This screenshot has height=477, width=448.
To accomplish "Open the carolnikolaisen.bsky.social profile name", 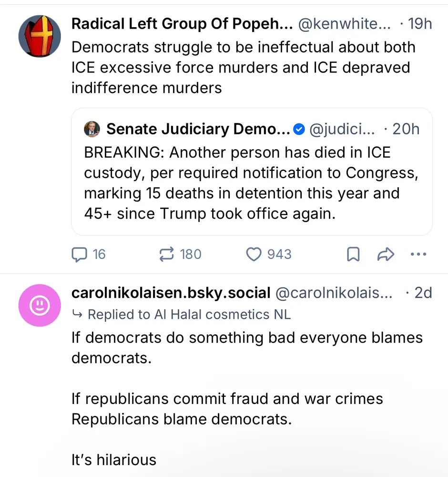I will [171, 293].
